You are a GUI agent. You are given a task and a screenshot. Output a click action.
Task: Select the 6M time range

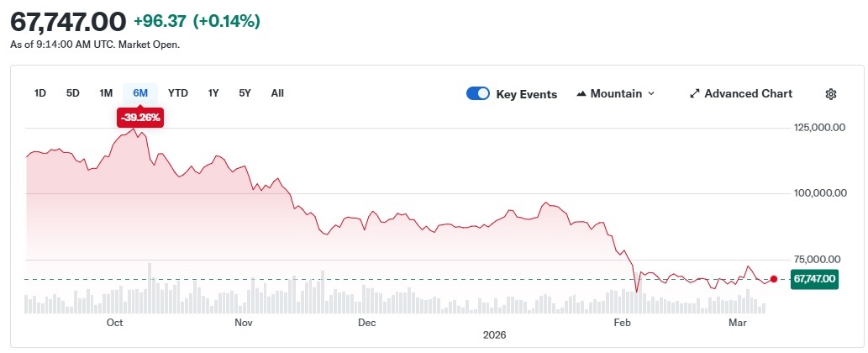pos(140,93)
